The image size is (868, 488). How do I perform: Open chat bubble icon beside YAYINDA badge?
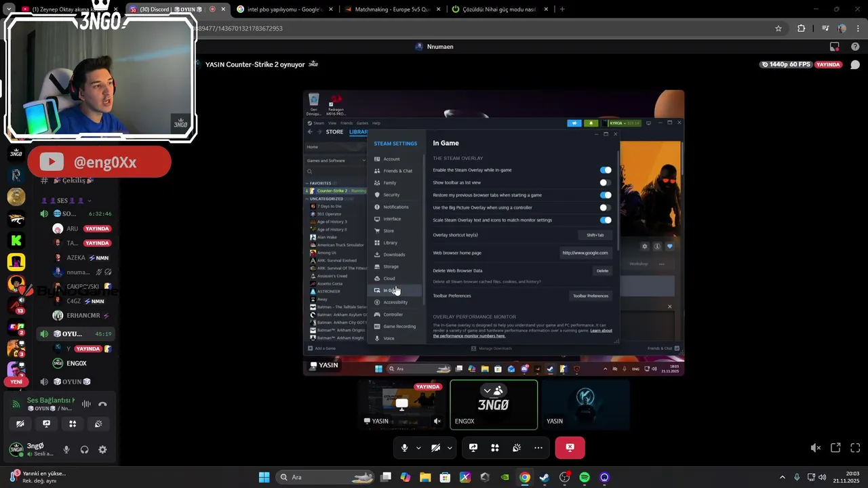tap(855, 64)
